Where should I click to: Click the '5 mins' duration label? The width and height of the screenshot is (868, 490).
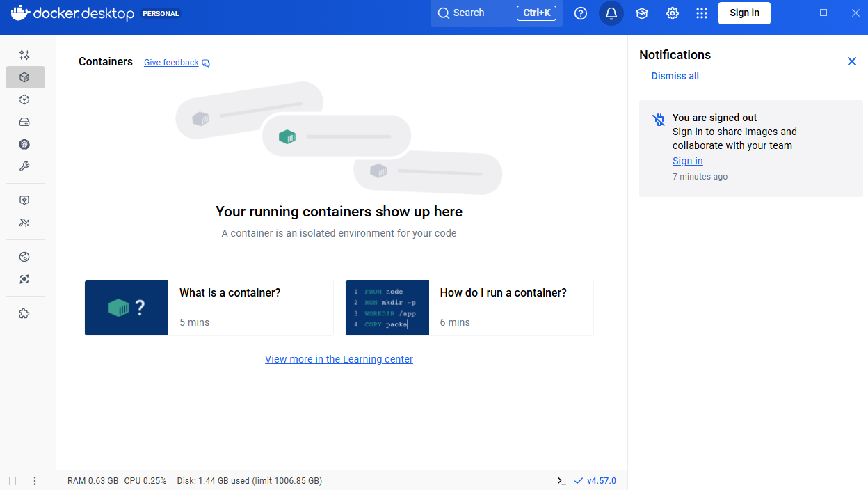click(x=194, y=322)
